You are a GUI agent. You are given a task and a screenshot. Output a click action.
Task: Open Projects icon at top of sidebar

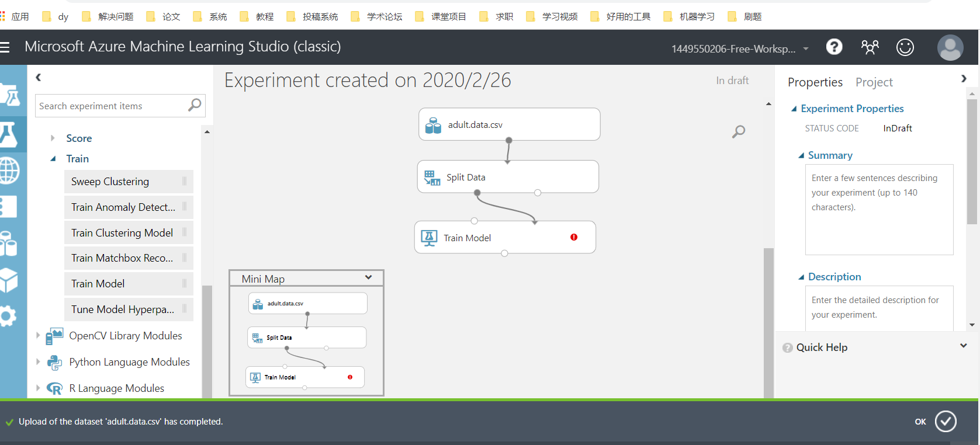(x=10, y=95)
